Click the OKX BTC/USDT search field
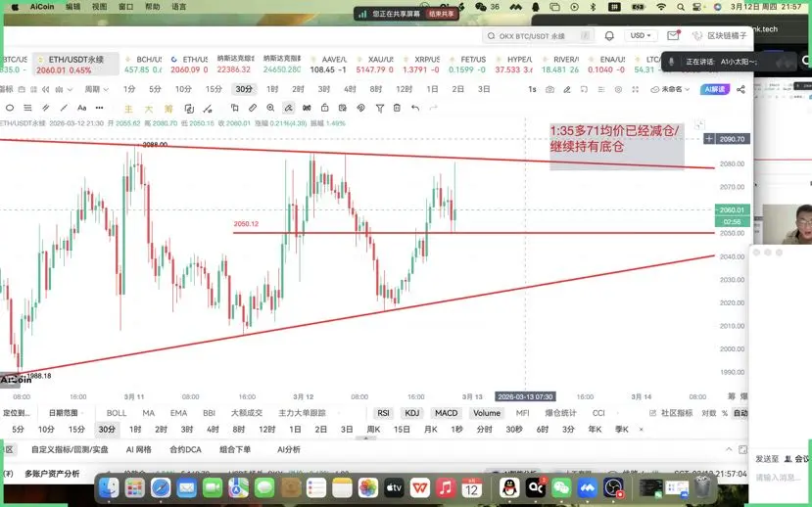 coord(538,36)
